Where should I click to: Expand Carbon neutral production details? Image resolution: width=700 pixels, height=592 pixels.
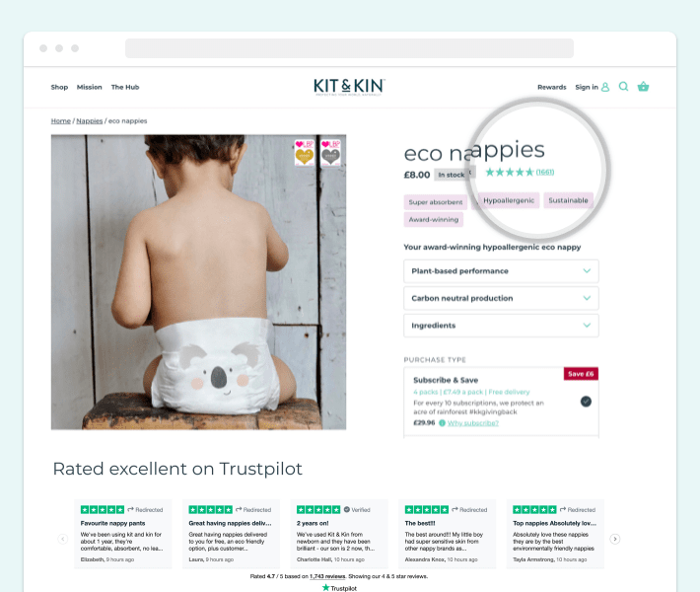(501, 298)
